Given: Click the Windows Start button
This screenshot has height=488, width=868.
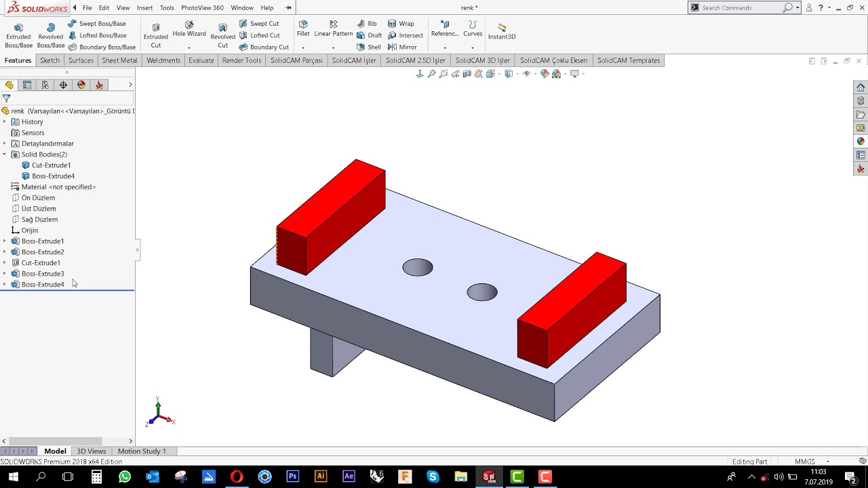Looking at the screenshot, I should pos(13,476).
